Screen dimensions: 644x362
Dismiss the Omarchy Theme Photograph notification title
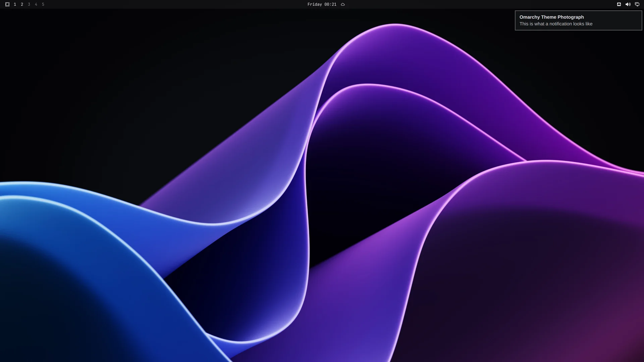pos(551,17)
